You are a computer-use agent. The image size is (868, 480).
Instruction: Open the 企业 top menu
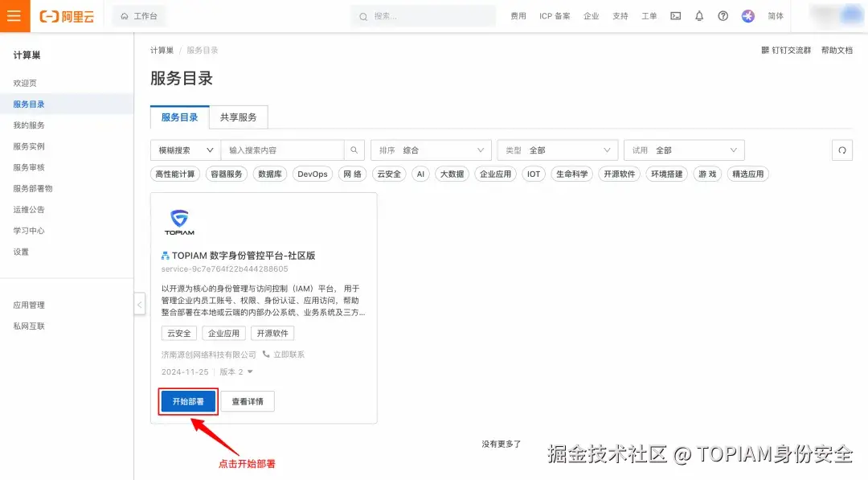pos(592,16)
